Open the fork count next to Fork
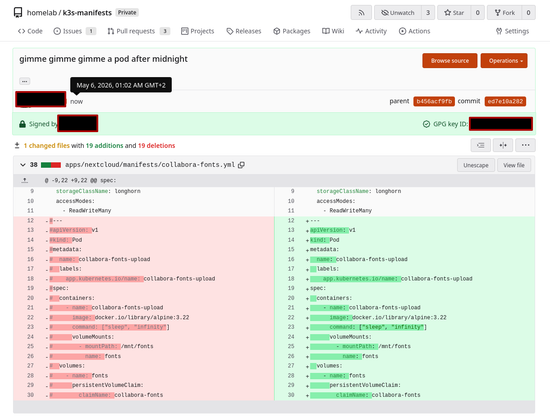The height and width of the screenshot is (418, 550). [528, 13]
